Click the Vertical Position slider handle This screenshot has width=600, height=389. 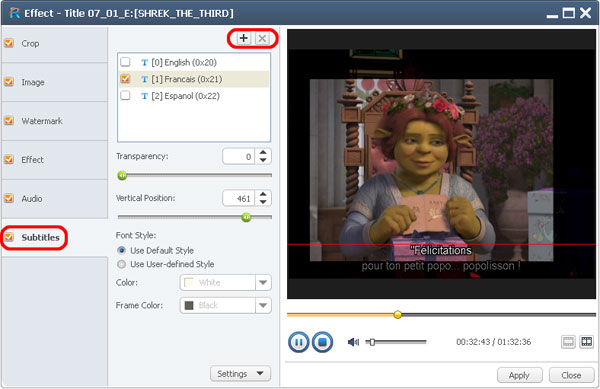click(x=246, y=217)
